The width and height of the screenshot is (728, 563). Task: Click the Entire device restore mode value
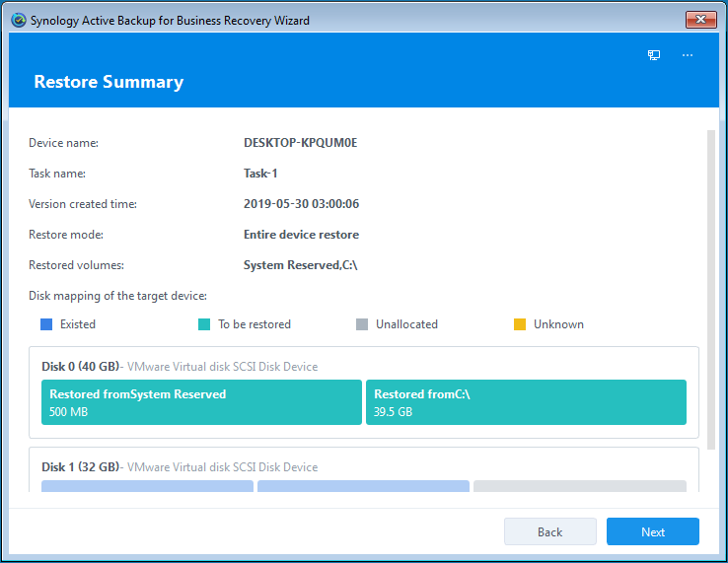(x=301, y=235)
